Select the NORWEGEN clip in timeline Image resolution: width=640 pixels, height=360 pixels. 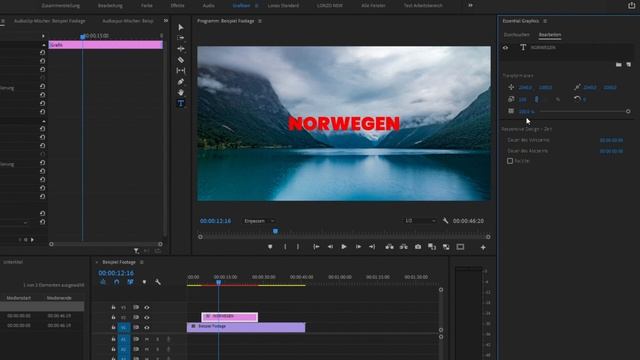click(230, 317)
